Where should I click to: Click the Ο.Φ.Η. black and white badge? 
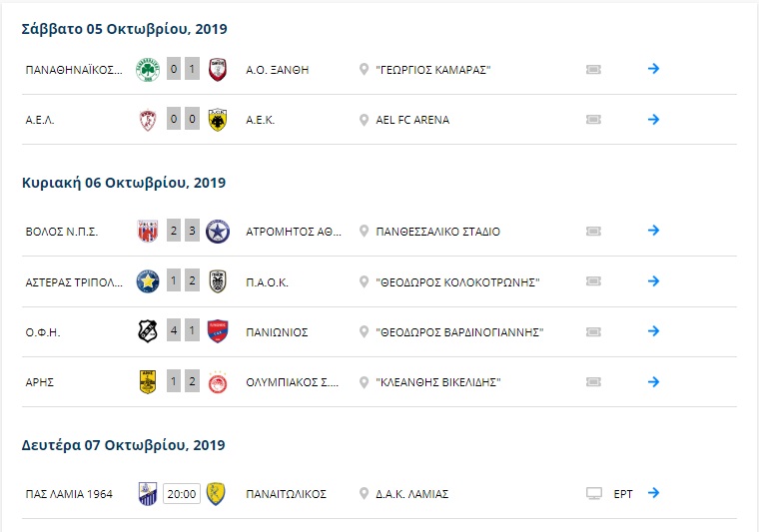pyautogui.click(x=148, y=331)
